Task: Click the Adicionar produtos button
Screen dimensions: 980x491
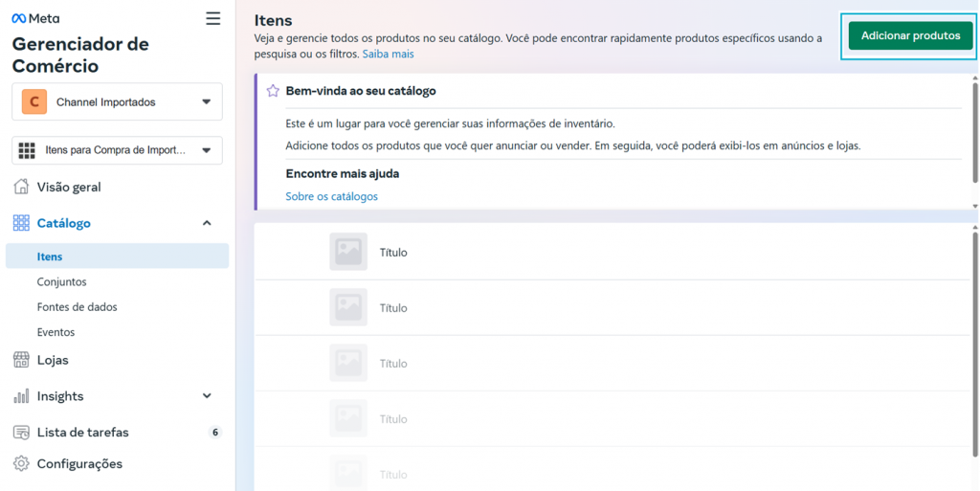Action: pyautogui.click(x=911, y=35)
